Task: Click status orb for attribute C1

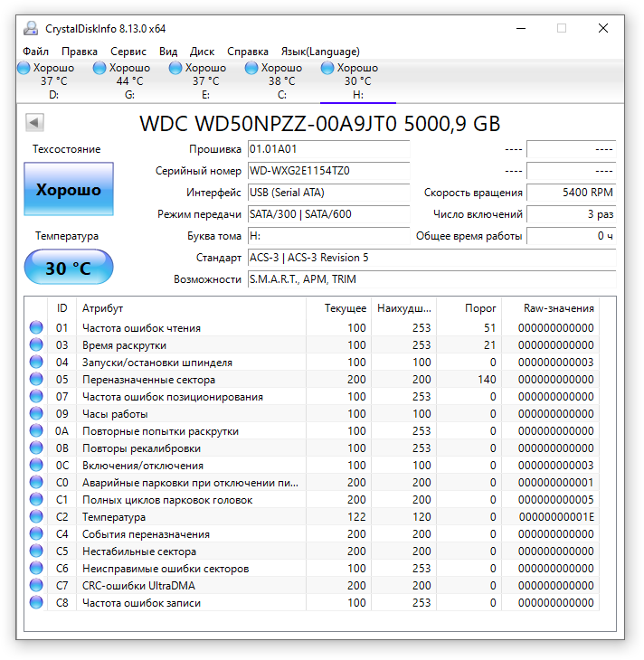Action: pyautogui.click(x=36, y=499)
